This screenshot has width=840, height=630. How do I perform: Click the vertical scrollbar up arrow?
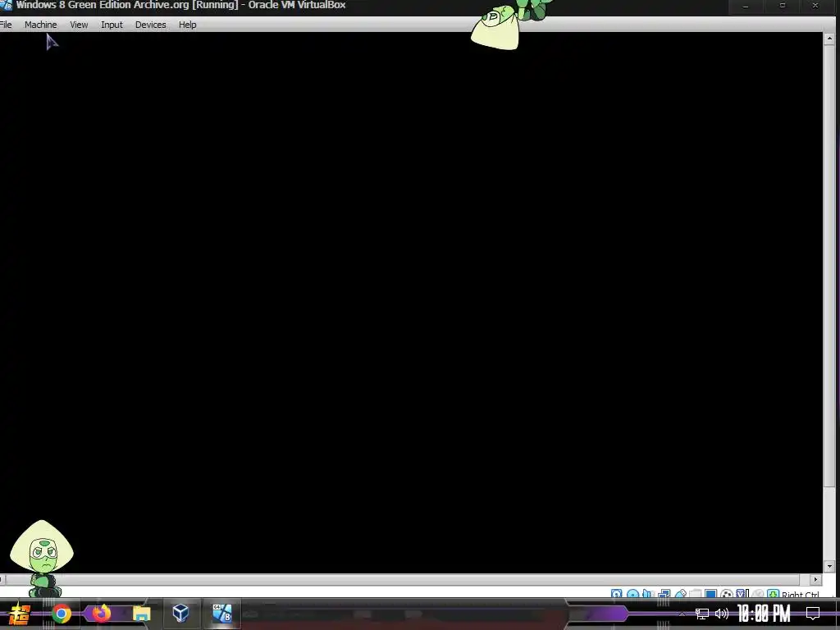click(829, 39)
